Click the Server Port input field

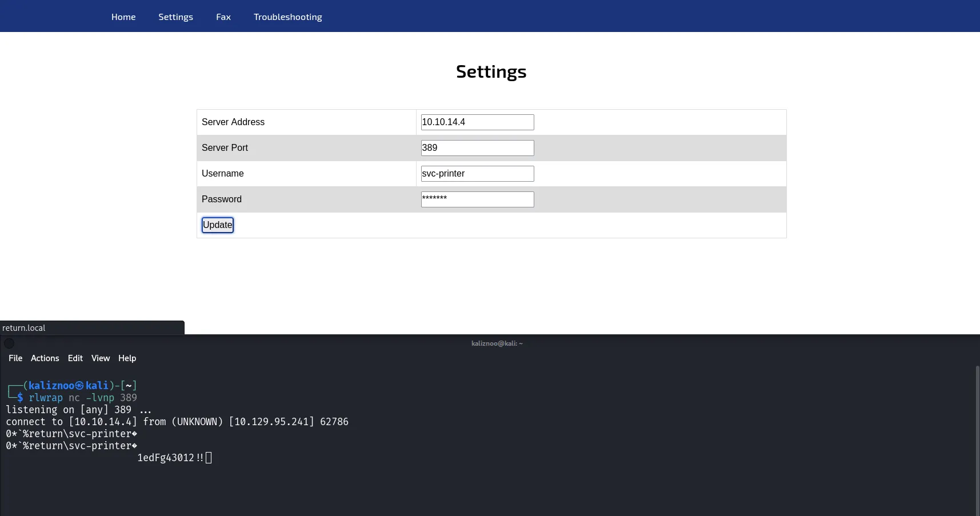(477, 148)
